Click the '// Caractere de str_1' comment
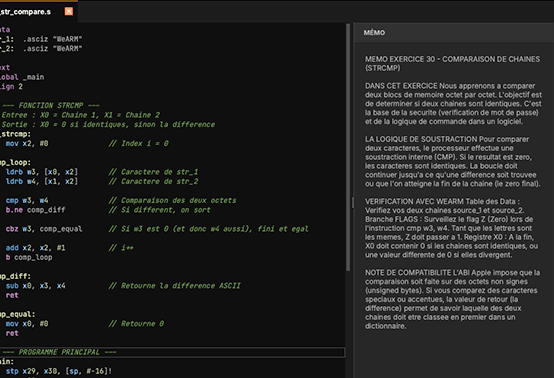 click(153, 172)
